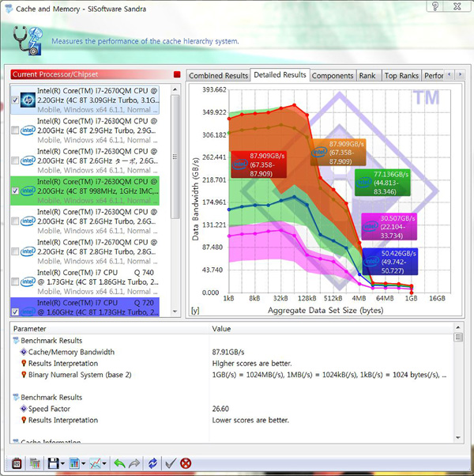The image size is (474, 476).
Task: Click the red cancel cross icon
Action: pos(186,463)
